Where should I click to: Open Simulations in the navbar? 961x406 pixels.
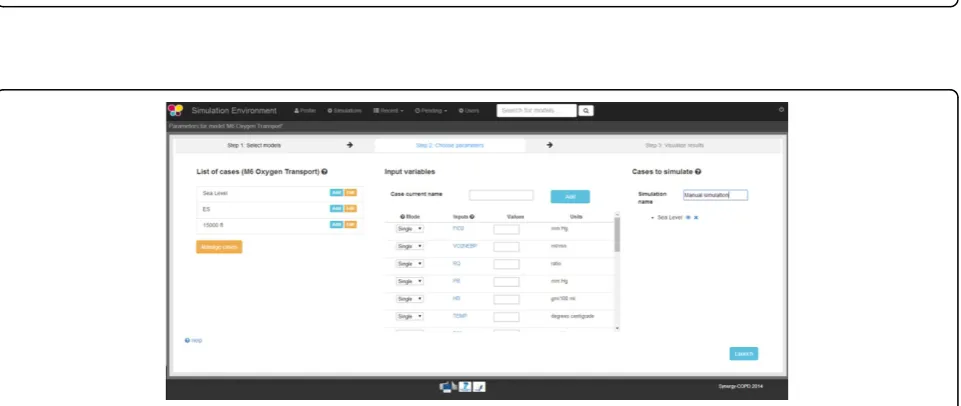coord(344,111)
